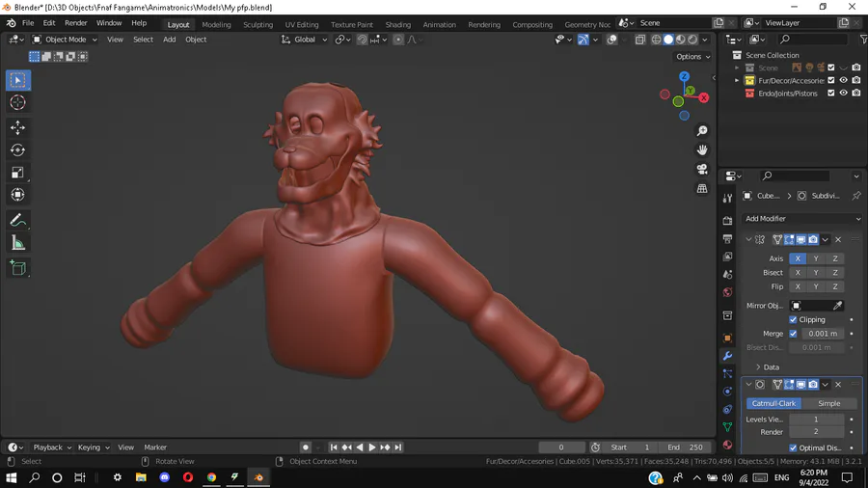Collapse the Mirror modifier panel
868x488 pixels.
point(748,239)
